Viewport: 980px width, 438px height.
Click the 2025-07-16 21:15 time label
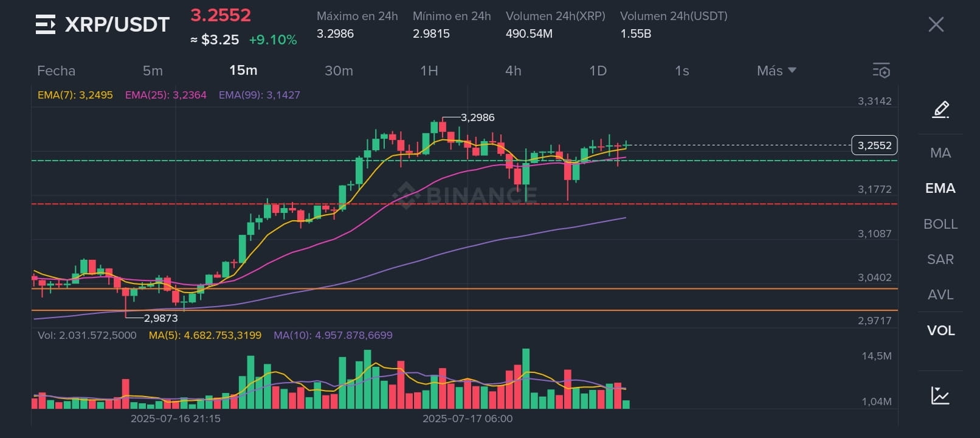(176, 419)
